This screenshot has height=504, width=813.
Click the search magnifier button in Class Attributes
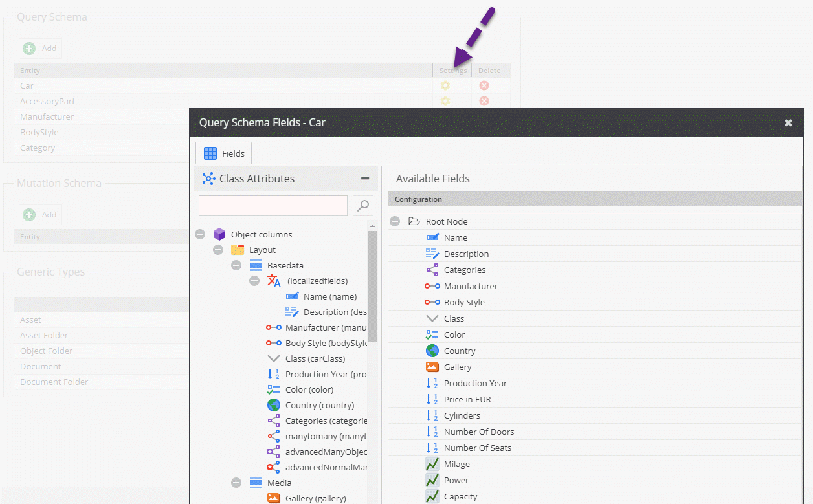tap(363, 206)
